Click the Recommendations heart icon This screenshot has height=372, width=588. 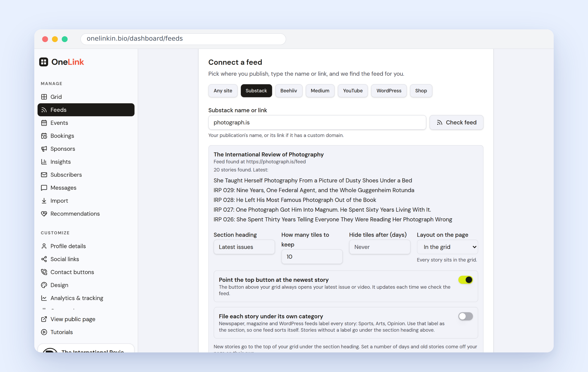coord(44,214)
